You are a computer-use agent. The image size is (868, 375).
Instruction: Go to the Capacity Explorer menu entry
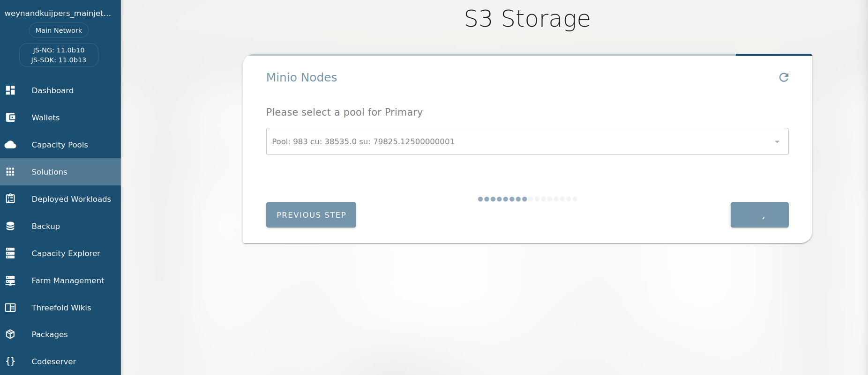[66, 253]
